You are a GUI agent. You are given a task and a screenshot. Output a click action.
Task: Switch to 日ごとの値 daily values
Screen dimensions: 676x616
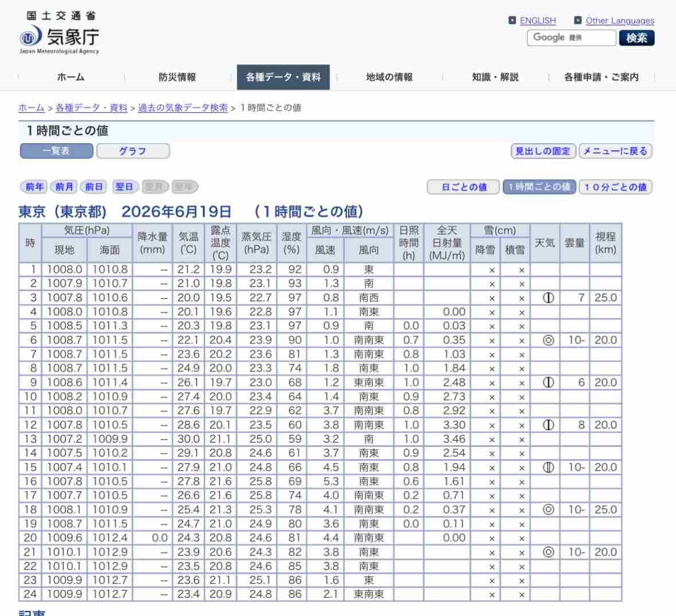pyautogui.click(x=463, y=187)
